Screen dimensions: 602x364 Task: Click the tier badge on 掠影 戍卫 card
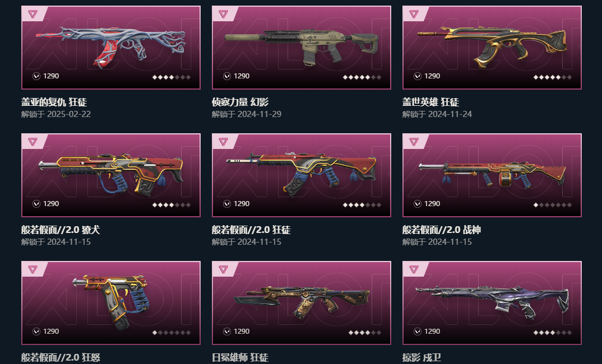pyautogui.click(x=414, y=270)
